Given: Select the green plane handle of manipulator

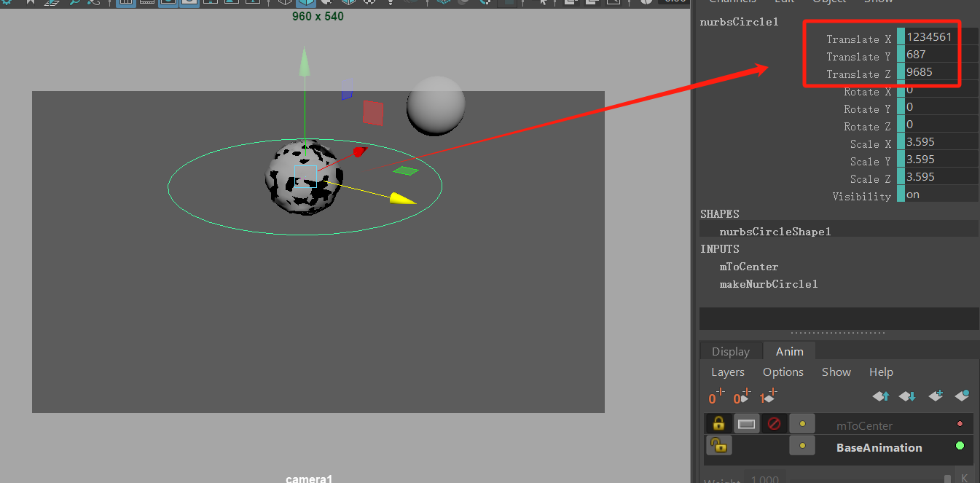Looking at the screenshot, I should (406, 170).
